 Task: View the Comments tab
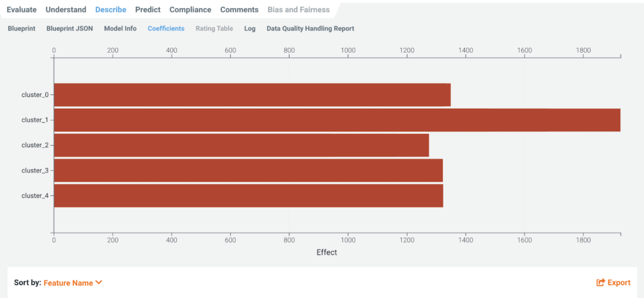pos(239,10)
